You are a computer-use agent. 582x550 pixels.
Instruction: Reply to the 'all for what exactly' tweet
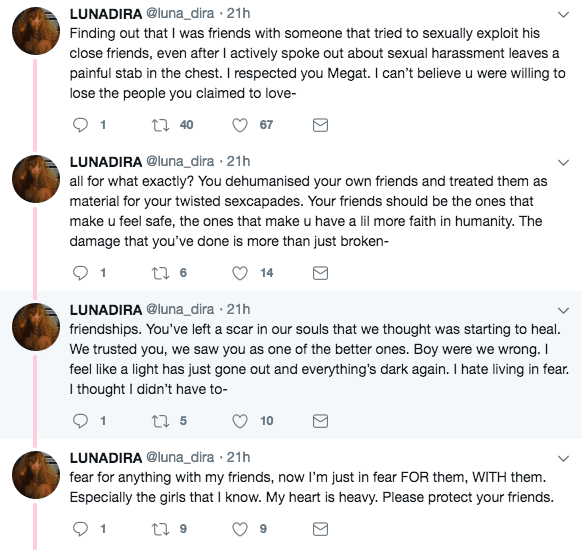click(80, 273)
